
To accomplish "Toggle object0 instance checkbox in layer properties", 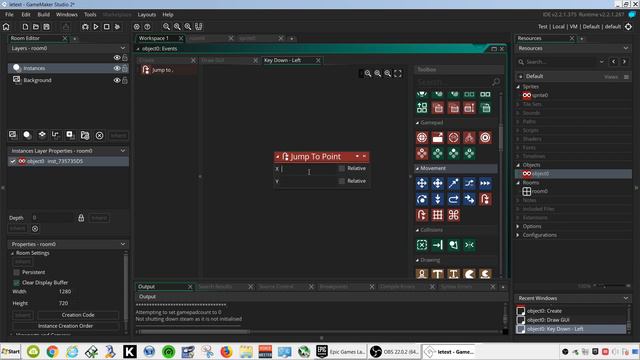I will [x=13, y=161].
